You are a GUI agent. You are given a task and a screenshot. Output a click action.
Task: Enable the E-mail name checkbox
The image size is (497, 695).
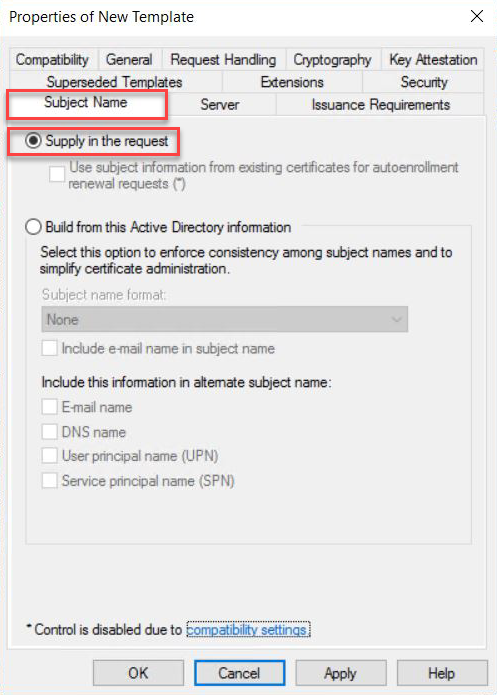coord(49,406)
